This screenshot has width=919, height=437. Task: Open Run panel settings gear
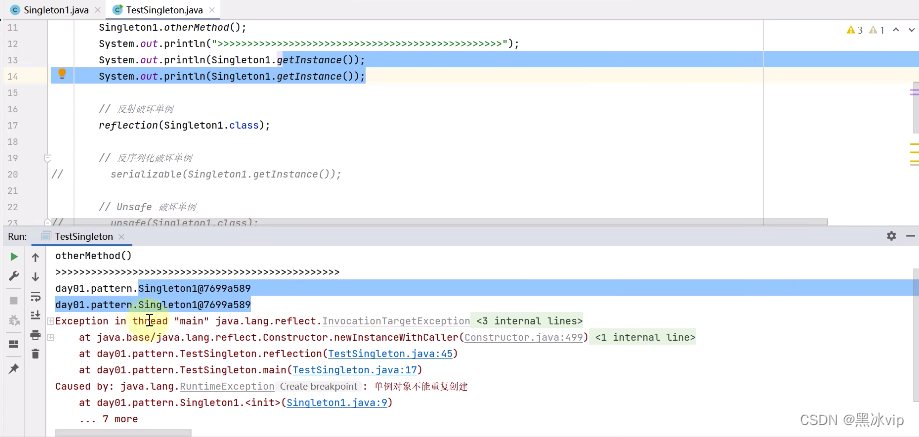pos(891,236)
